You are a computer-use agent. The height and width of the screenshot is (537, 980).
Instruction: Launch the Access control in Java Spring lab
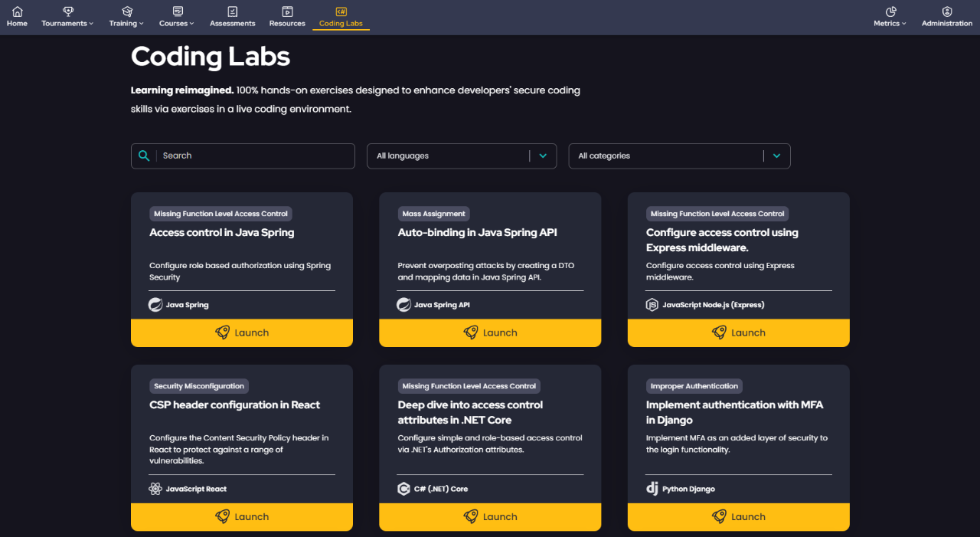click(x=242, y=333)
